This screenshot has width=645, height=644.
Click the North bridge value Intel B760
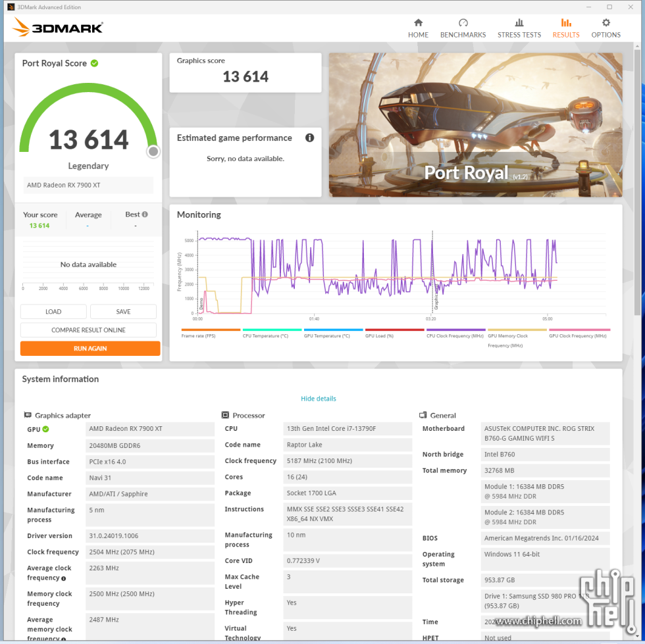pyautogui.click(x=545, y=454)
